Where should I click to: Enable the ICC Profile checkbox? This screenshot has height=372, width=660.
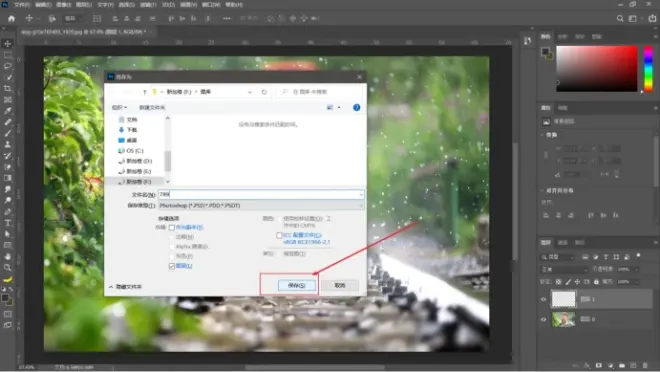pyautogui.click(x=279, y=235)
